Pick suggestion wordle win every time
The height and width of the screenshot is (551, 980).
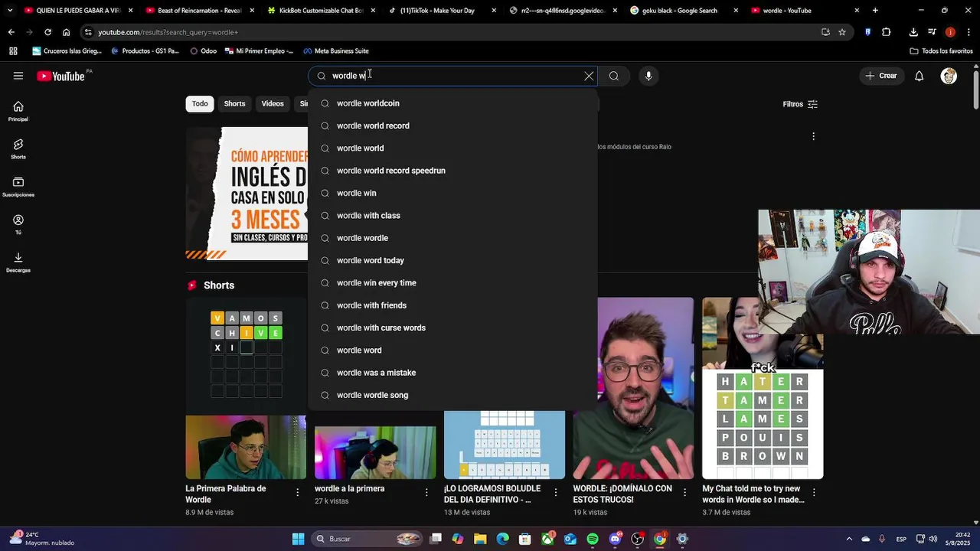pyautogui.click(x=452, y=283)
